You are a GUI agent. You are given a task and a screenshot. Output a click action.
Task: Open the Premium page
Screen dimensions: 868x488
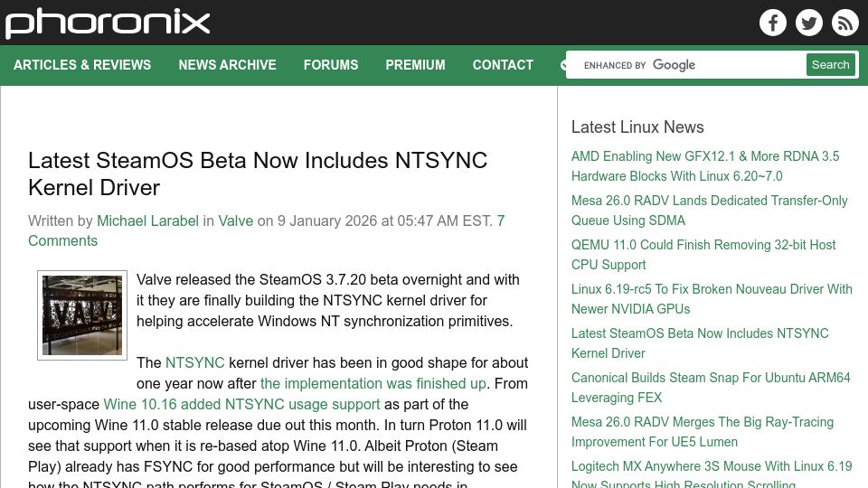[x=415, y=65]
